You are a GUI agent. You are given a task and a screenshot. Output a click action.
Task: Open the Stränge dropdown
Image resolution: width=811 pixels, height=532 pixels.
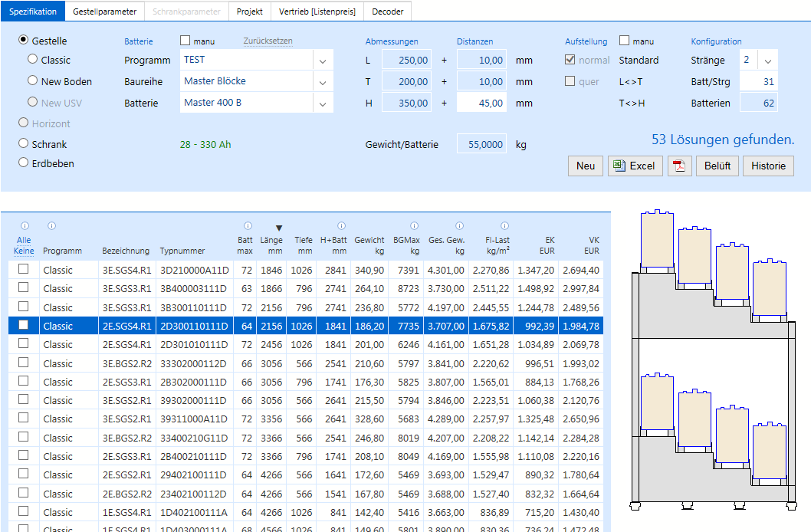(x=768, y=61)
